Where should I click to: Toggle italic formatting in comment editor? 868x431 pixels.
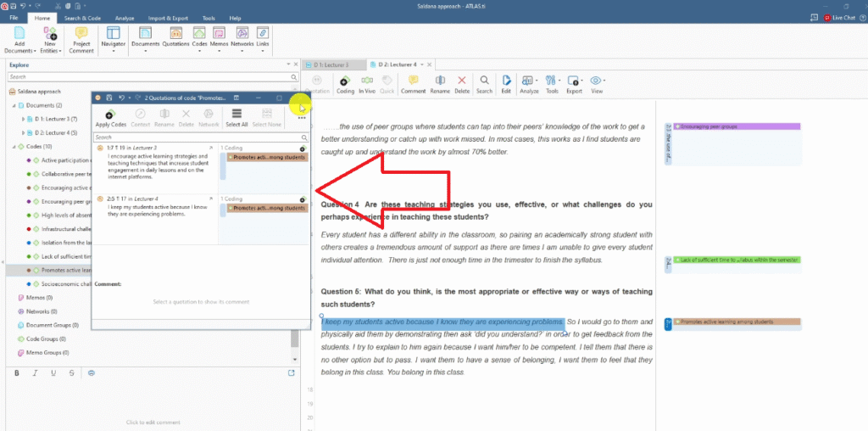(35, 372)
